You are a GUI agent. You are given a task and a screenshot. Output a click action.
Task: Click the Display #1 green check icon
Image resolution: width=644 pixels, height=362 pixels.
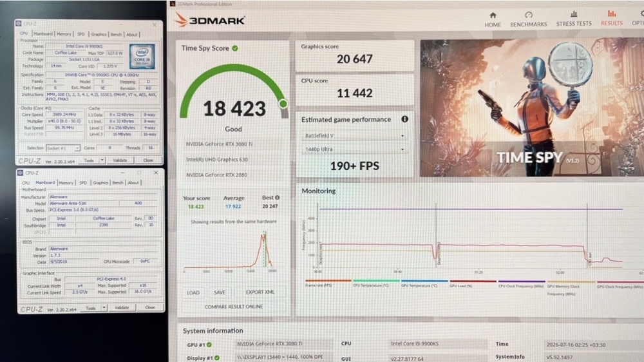click(217, 358)
